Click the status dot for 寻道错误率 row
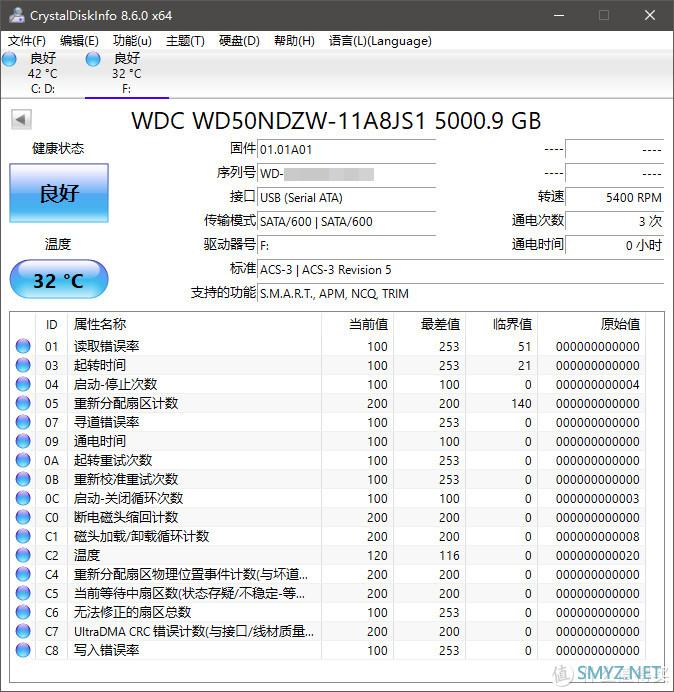 [23, 422]
